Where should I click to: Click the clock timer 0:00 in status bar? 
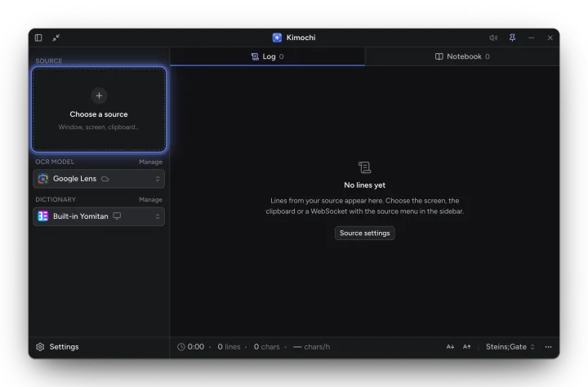[x=191, y=347]
